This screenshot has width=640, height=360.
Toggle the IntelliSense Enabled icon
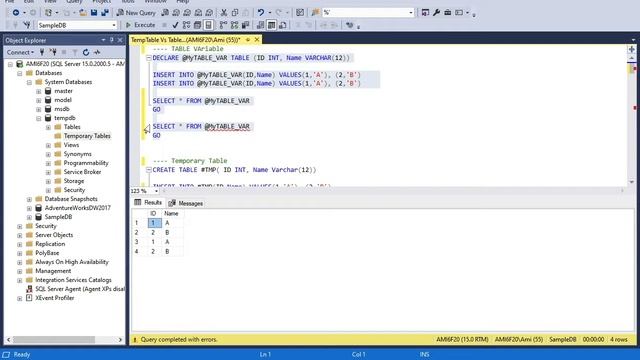[x=209, y=25]
